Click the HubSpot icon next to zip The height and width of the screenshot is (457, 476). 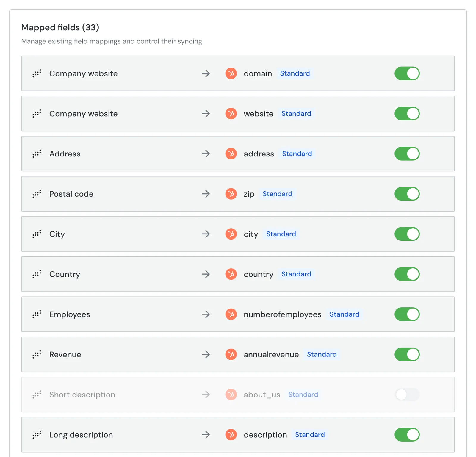click(231, 194)
